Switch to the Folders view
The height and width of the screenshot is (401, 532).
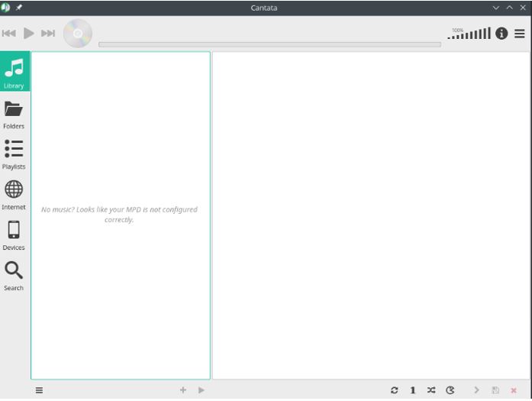click(14, 114)
